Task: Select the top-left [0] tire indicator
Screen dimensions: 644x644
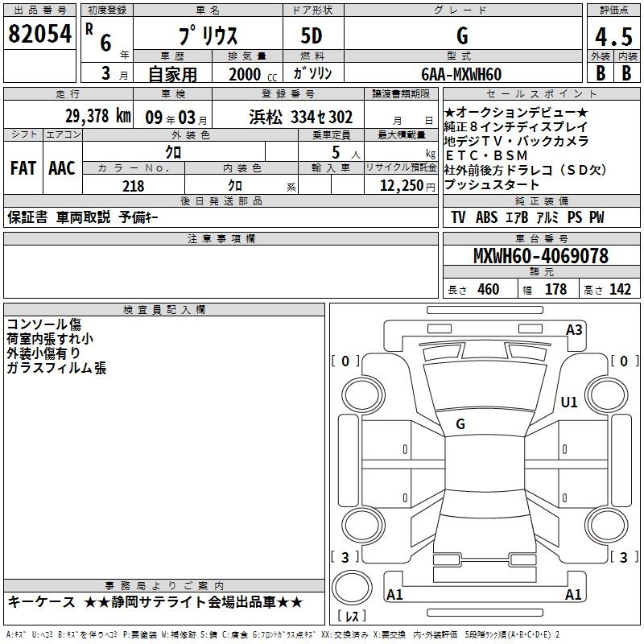Action: pyautogui.click(x=346, y=361)
